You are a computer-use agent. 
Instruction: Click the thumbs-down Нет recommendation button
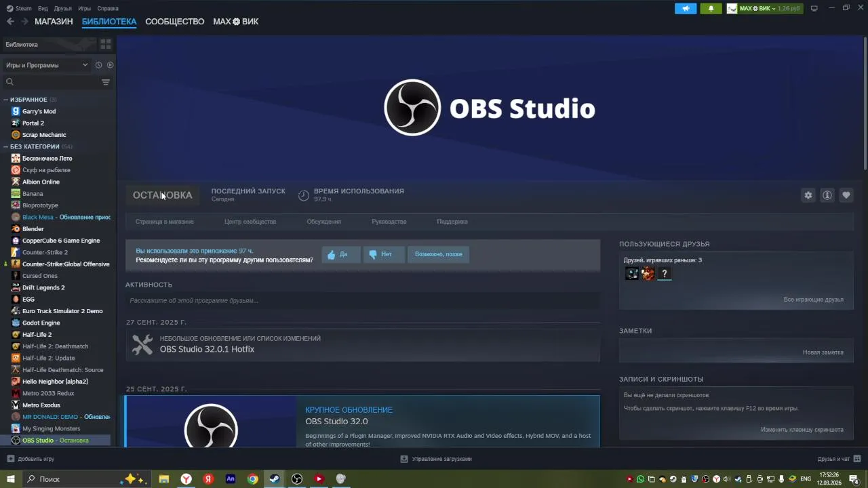click(383, 254)
